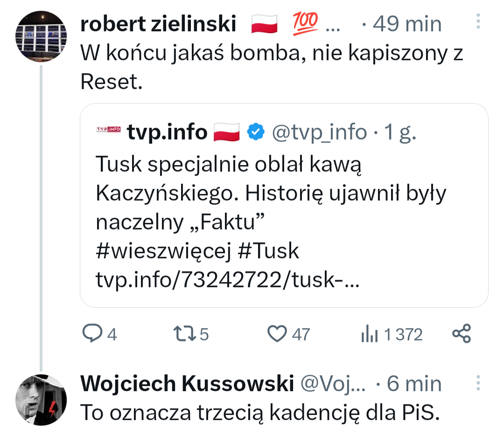Open the quoted tvp.info tweet card
The width and height of the screenshot is (504, 434).
(x=284, y=205)
